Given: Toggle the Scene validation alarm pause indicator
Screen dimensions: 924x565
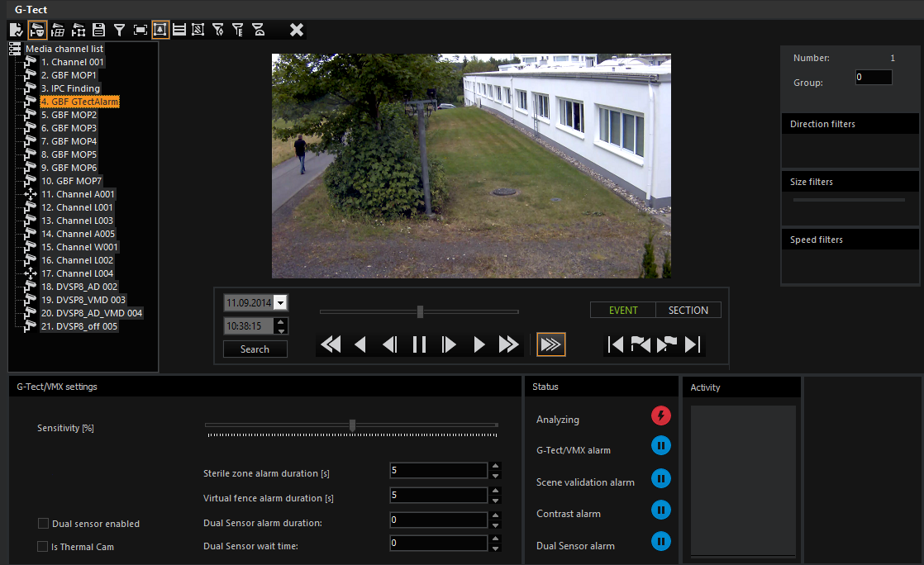Looking at the screenshot, I should pyautogui.click(x=661, y=478).
